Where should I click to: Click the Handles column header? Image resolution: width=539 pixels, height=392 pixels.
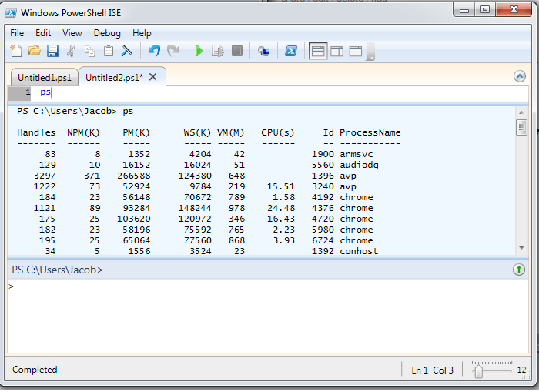[x=36, y=132]
